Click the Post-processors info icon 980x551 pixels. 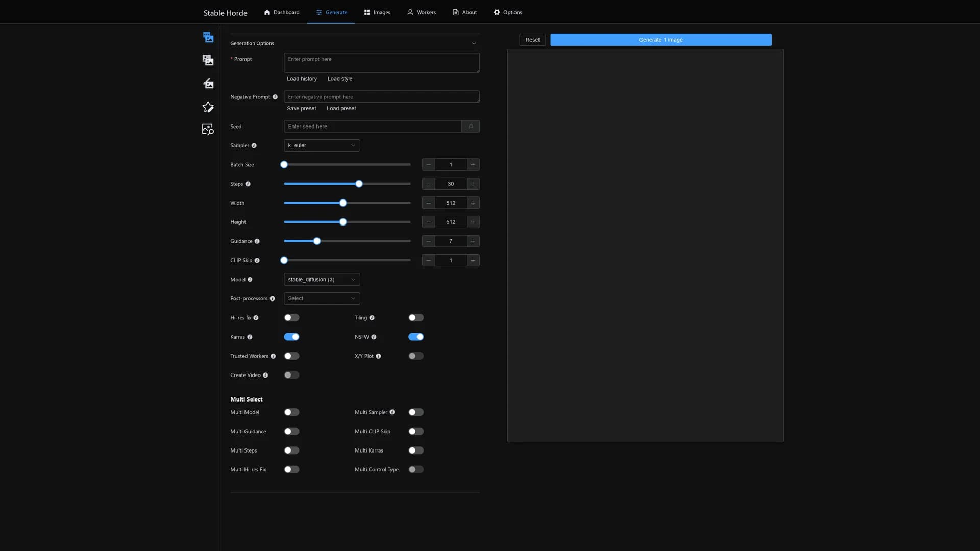273,299
